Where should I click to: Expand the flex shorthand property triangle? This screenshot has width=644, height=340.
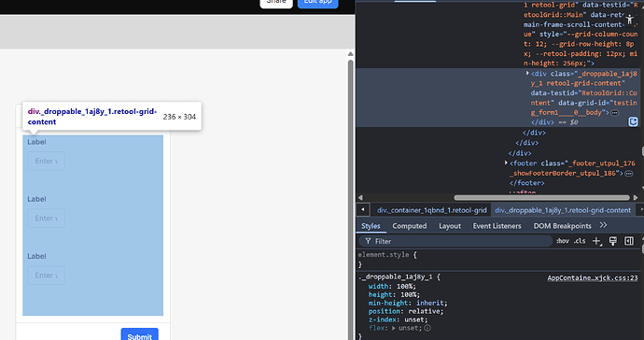pyautogui.click(x=394, y=328)
